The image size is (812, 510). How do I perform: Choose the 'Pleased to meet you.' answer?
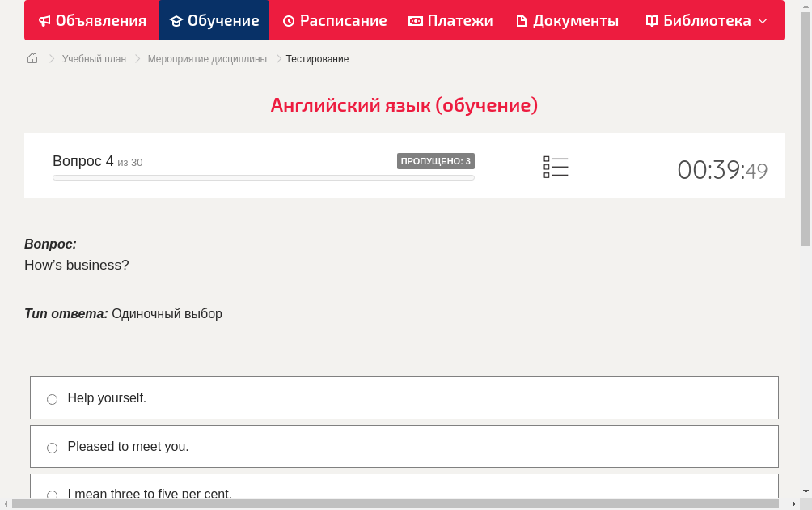pyautogui.click(x=53, y=448)
